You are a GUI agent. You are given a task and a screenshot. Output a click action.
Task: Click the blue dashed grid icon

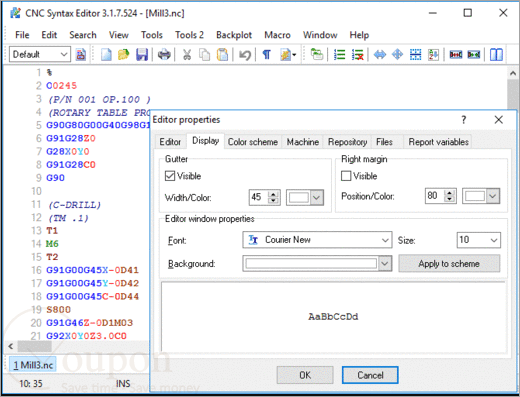[415, 54]
